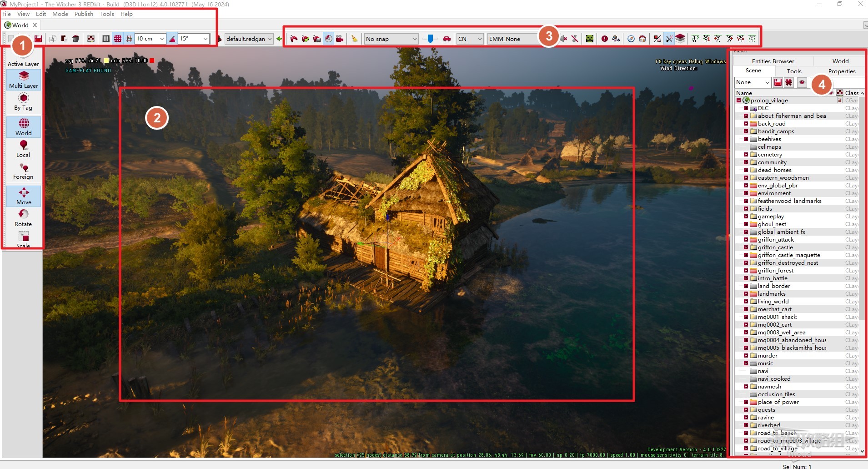This screenshot has width=868, height=469.
Task: Select the Move tool
Action: click(x=24, y=196)
